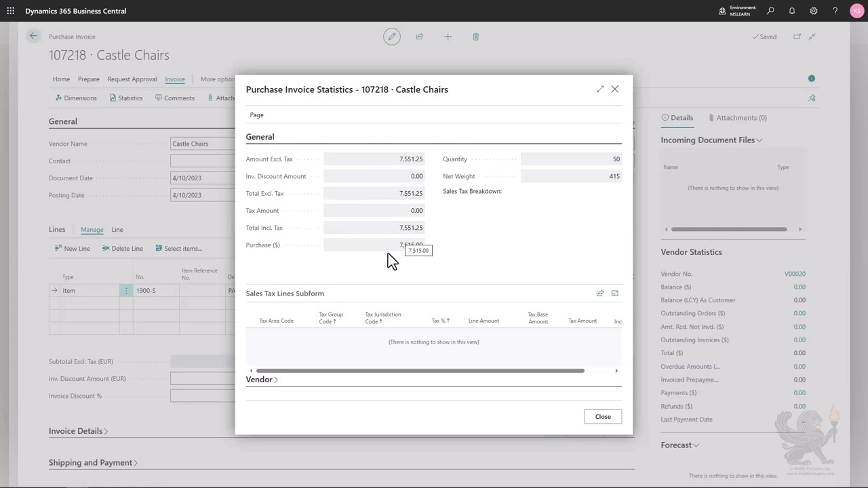Close the statistics dialog with X
Screen dimensions: 868x488
tap(615, 89)
